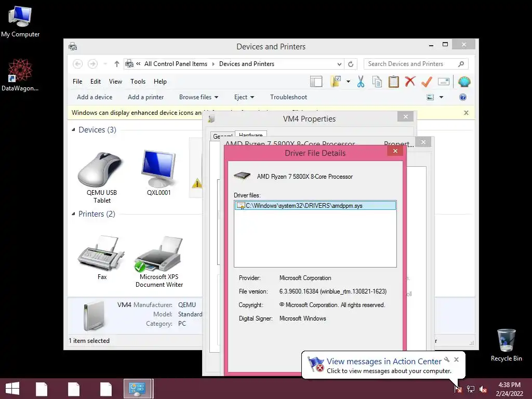The width and height of the screenshot is (532, 399).
Task: Switch to Hardware tab in VM4 Properties
Action: point(251,135)
